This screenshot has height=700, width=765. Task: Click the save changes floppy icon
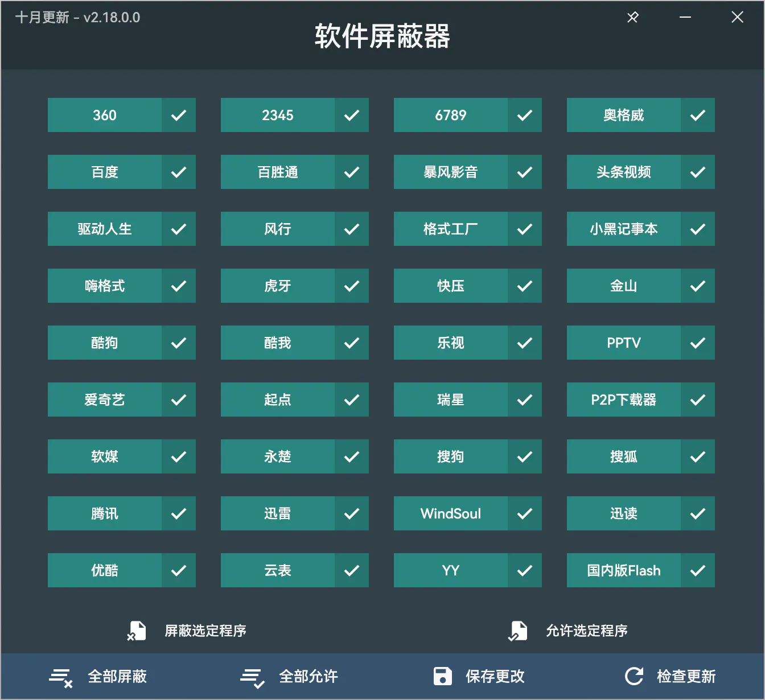(x=443, y=676)
